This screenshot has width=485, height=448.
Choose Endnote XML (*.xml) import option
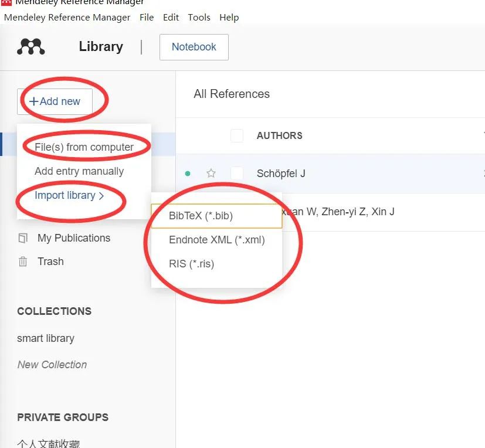click(216, 240)
